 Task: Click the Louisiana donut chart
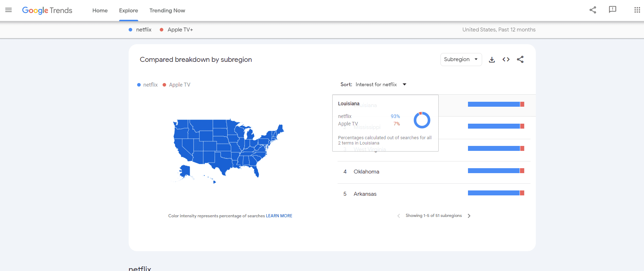pyautogui.click(x=422, y=120)
